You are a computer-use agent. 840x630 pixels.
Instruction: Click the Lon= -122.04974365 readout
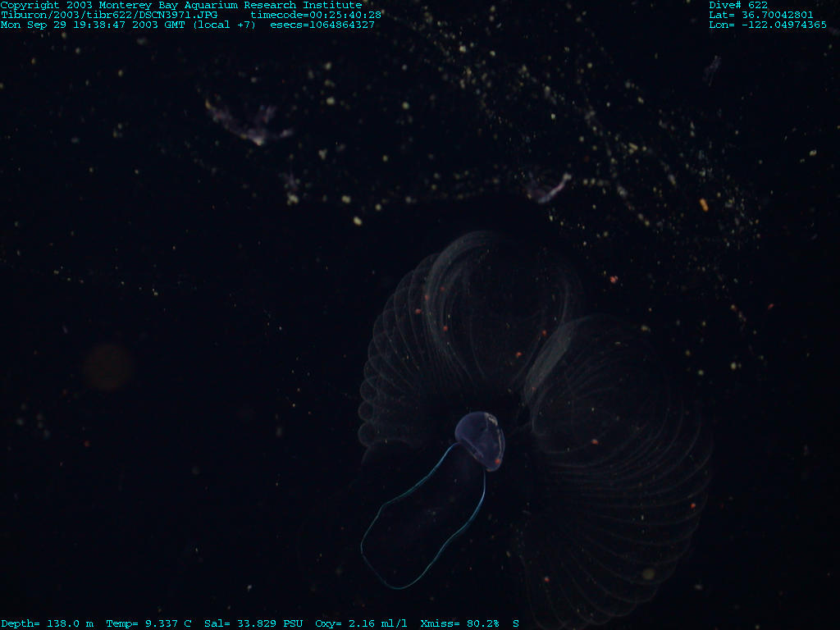click(768, 25)
